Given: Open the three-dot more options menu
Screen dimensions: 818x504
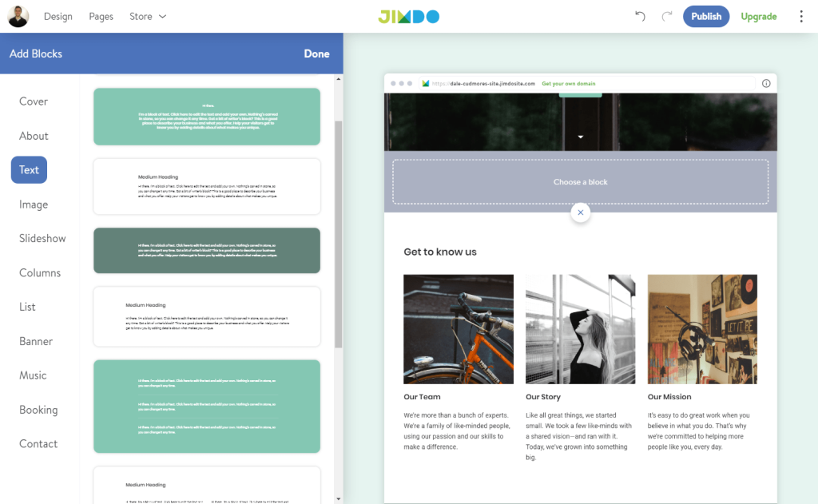Looking at the screenshot, I should (801, 17).
